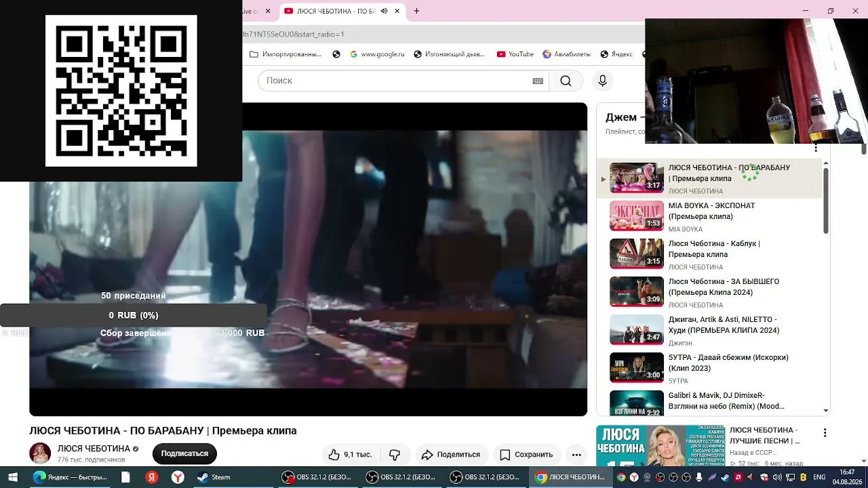Click the playlist scroll-down arrow
Screen dimensions: 868x488
point(826,410)
